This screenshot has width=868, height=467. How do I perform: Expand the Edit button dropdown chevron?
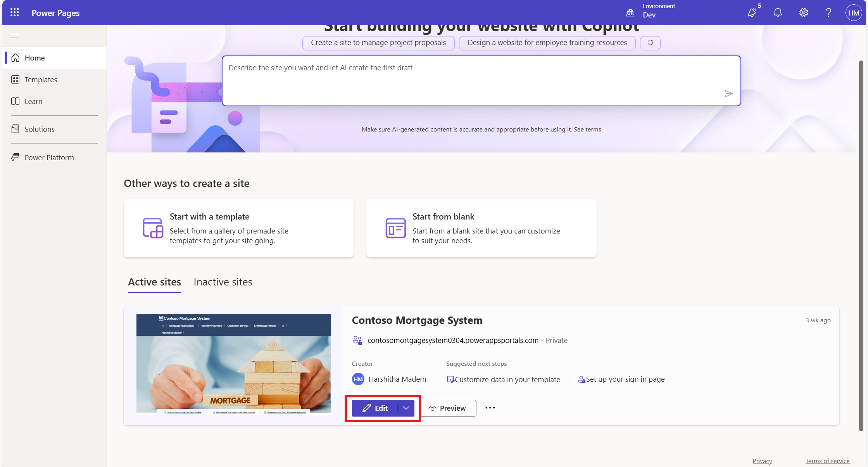click(406, 408)
